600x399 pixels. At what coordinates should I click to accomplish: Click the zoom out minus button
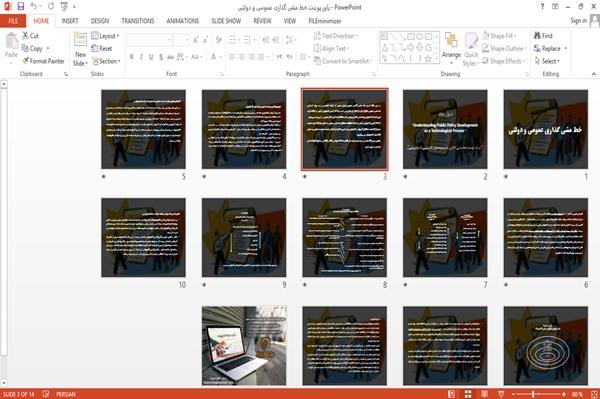pos(514,394)
